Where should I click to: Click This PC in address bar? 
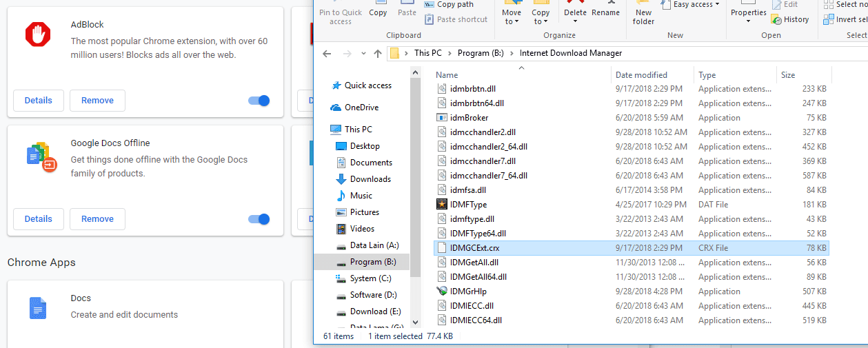coord(428,53)
